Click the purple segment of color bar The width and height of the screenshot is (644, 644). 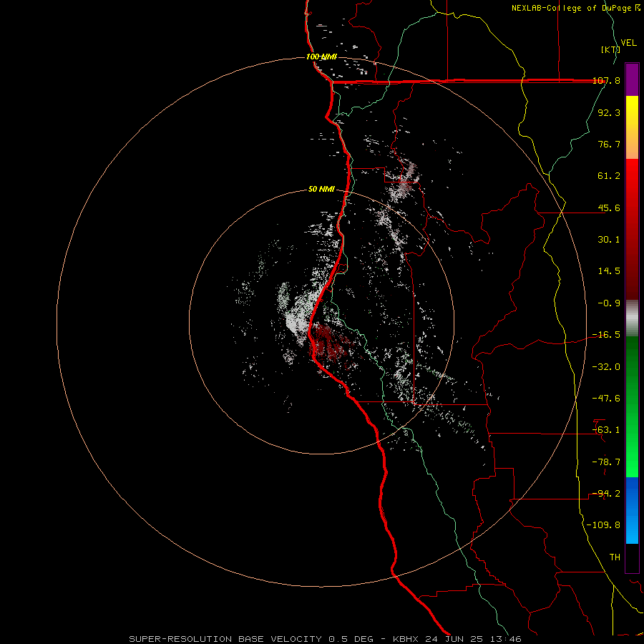pyautogui.click(x=632, y=79)
